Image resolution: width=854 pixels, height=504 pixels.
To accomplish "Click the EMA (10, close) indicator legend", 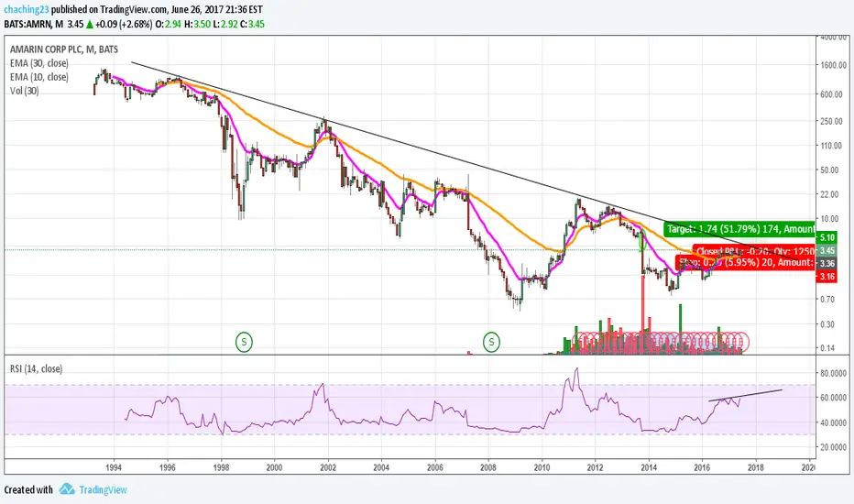I will (x=39, y=77).
